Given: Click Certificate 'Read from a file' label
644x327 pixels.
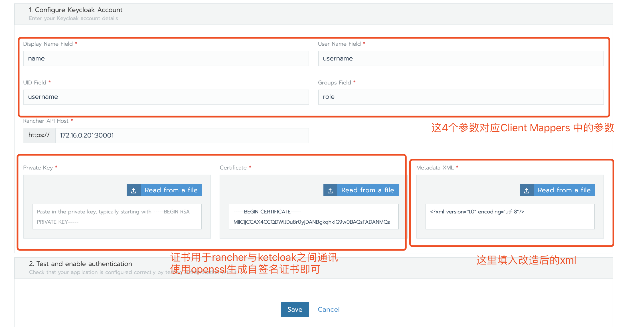Looking at the screenshot, I should (x=368, y=190).
